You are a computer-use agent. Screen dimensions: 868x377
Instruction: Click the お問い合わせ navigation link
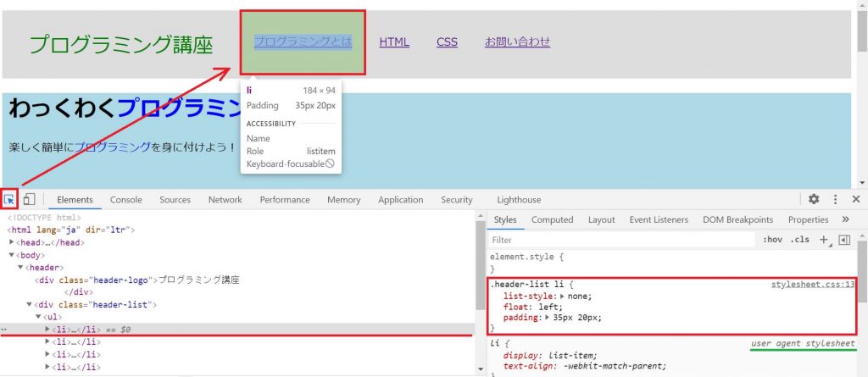pos(517,42)
